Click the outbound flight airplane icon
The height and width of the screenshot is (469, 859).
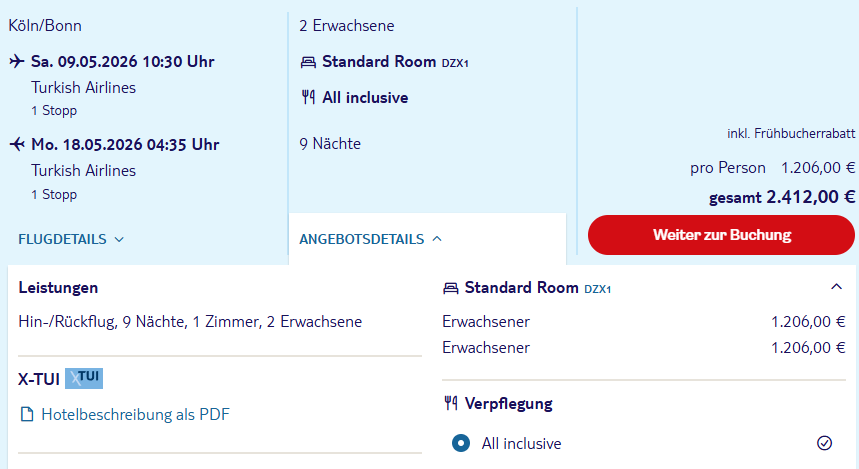tap(16, 62)
